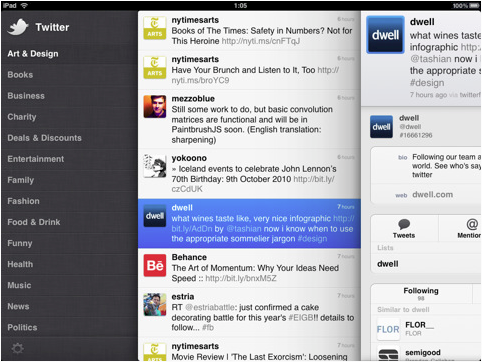
Task: Open the Politics category
Action: click(x=22, y=327)
